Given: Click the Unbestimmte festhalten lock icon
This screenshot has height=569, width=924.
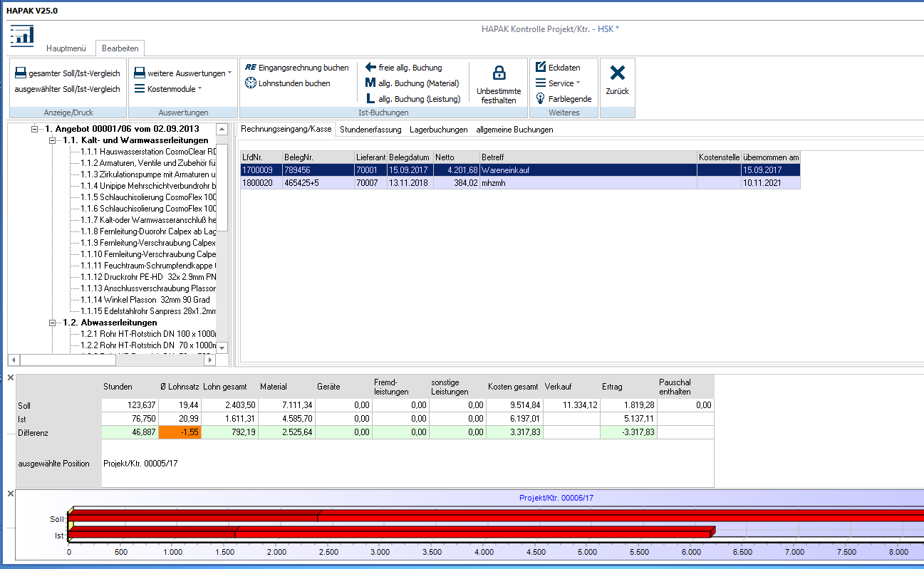Looking at the screenshot, I should (499, 73).
